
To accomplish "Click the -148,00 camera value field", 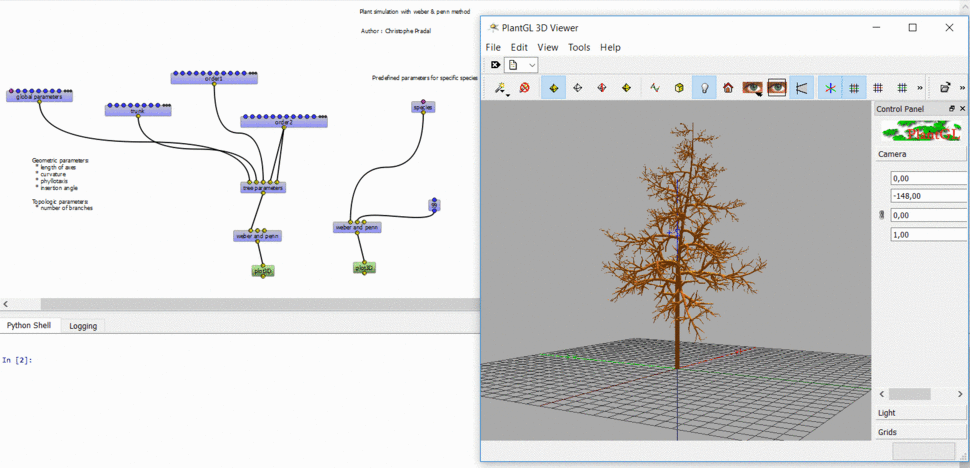I will pos(929,196).
